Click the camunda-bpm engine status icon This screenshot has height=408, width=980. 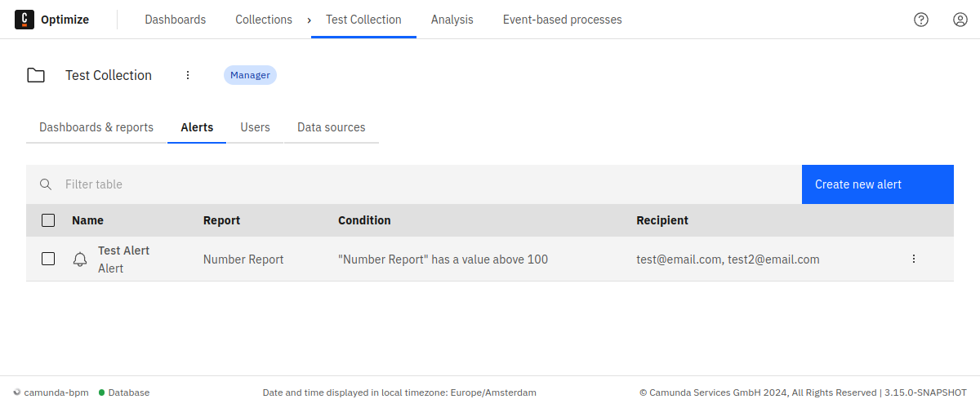click(17, 392)
